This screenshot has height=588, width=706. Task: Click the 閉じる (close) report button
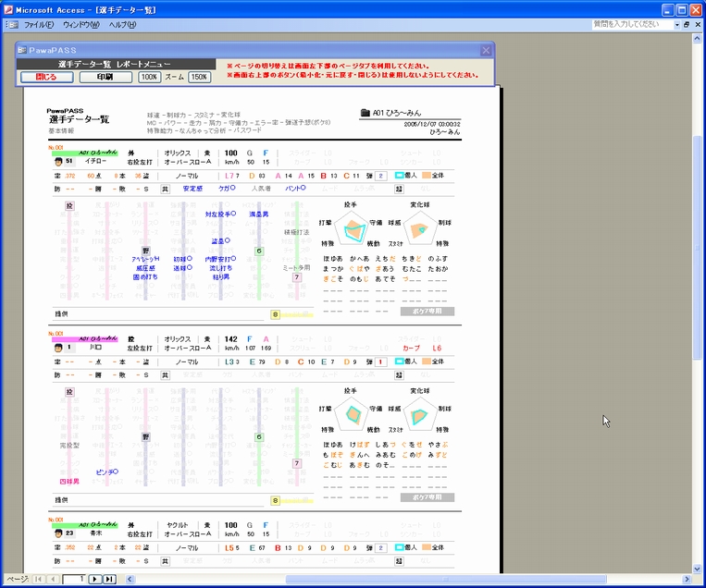(x=47, y=77)
